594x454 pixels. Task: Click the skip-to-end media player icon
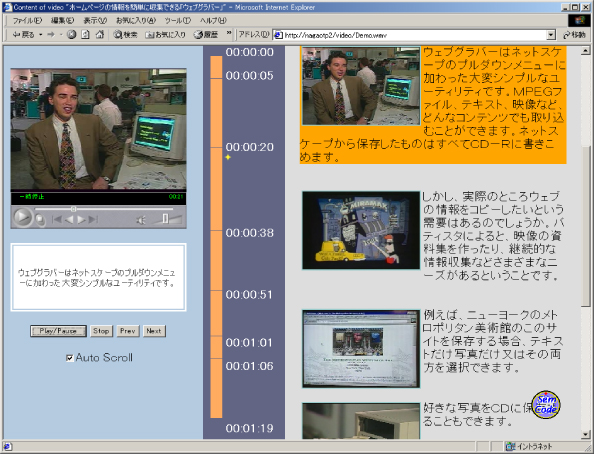[93, 219]
